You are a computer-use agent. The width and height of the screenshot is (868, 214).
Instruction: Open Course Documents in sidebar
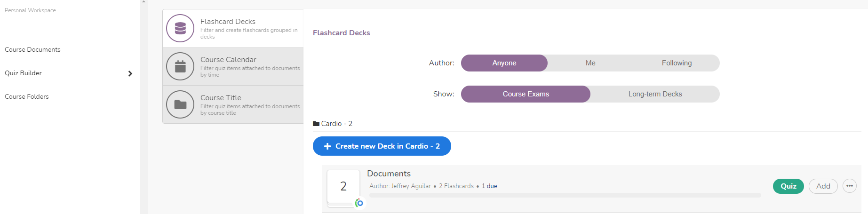(x=32, y=49)
